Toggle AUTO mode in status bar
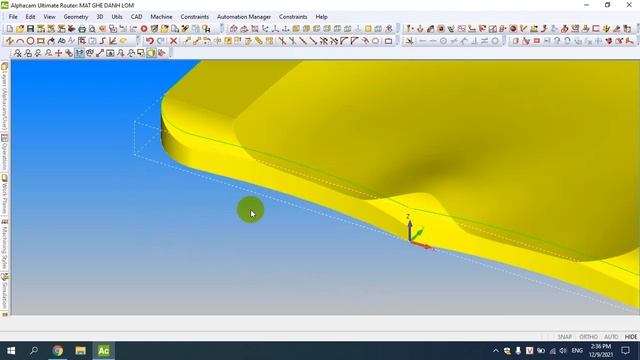The width and height of the screenshot is (640, 360). (611, 337)
